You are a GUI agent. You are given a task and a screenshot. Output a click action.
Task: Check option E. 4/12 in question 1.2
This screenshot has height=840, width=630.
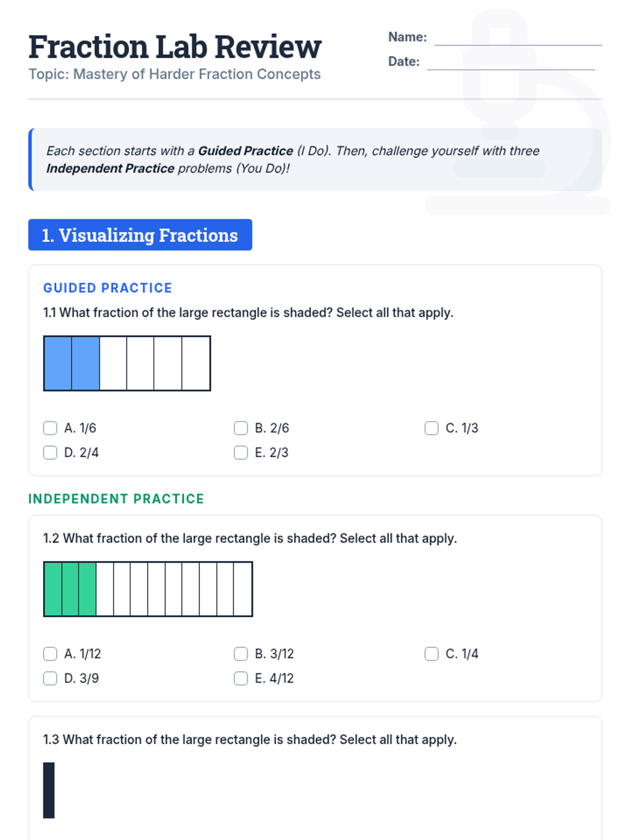[241, 678]
